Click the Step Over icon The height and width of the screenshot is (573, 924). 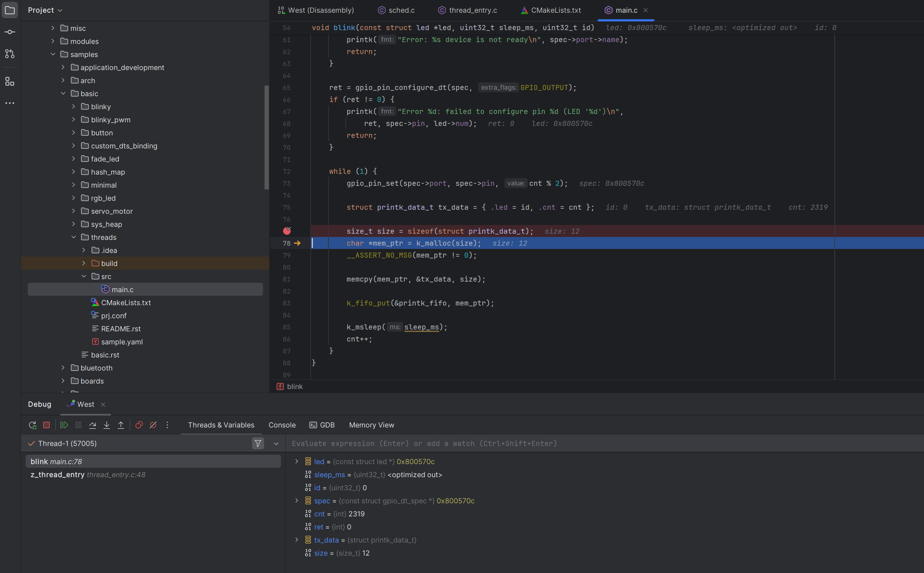tap(93, 425)
